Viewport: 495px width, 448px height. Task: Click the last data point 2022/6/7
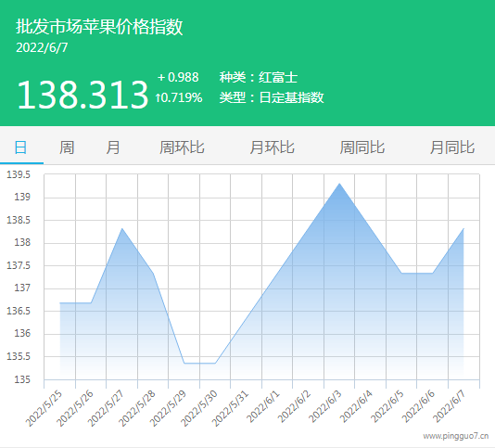pos(463,228)
